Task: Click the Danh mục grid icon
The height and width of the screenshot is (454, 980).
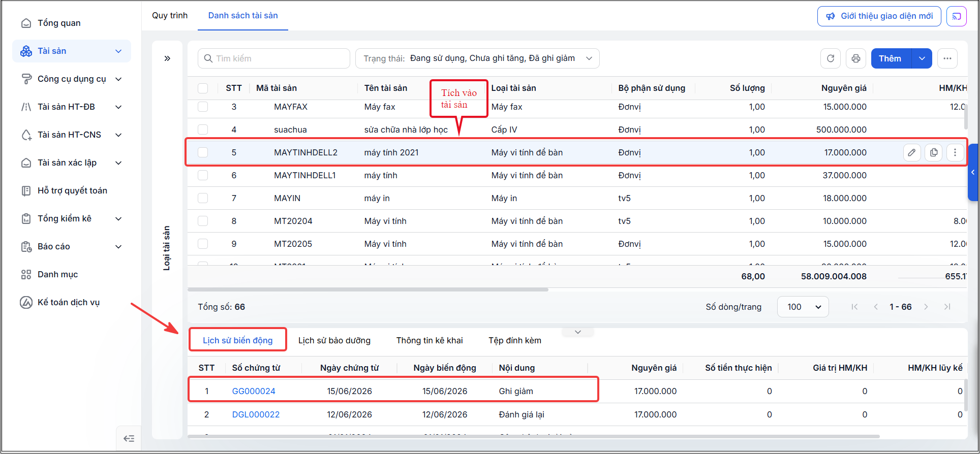Action: click(x=26, y=274)
